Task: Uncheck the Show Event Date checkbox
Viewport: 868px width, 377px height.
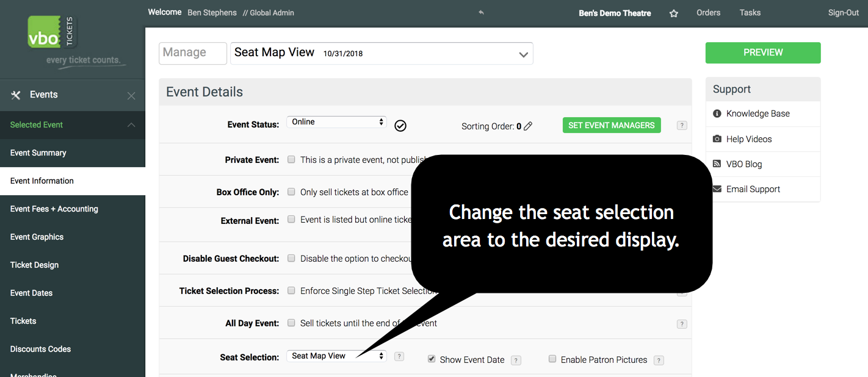Action: click(432, 359)
